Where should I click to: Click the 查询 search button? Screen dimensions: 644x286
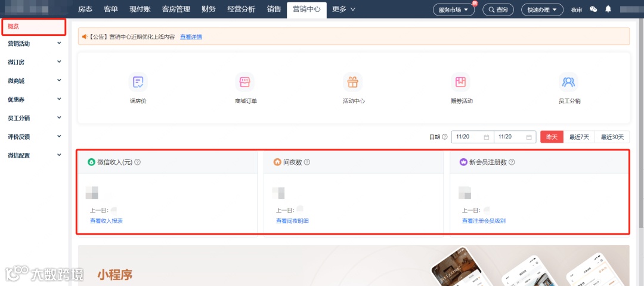pos(498,10)
